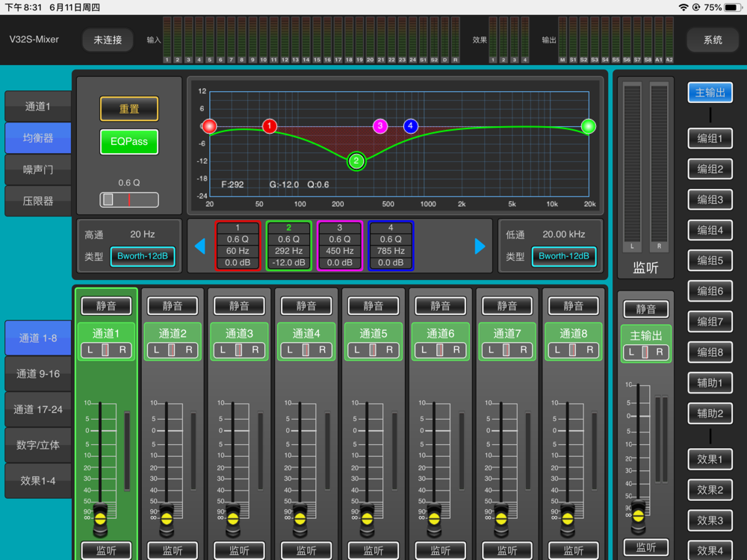This screenshot has width=747, height=560.
Task: Open low-pass 类型 Bworth-12dB selector
Action: [564, 256]
